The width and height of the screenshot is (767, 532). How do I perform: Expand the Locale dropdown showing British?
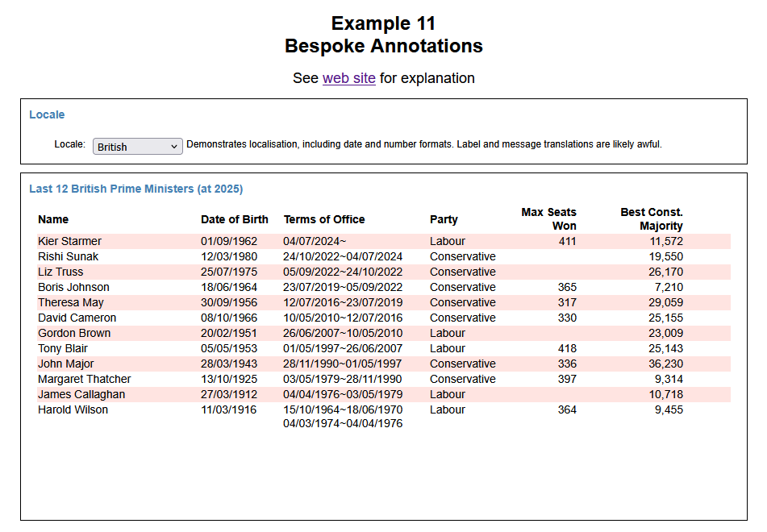click(x=138, y=147)
